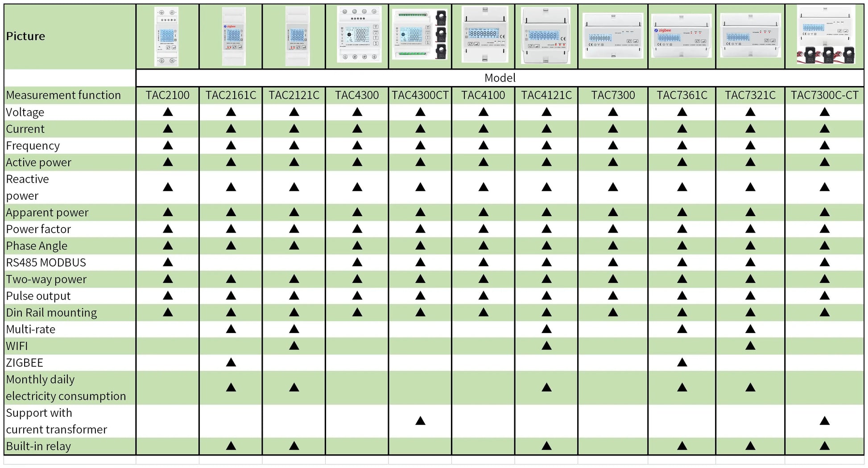Click the TAC7361C zigbee meter picture

coord(681,37)
